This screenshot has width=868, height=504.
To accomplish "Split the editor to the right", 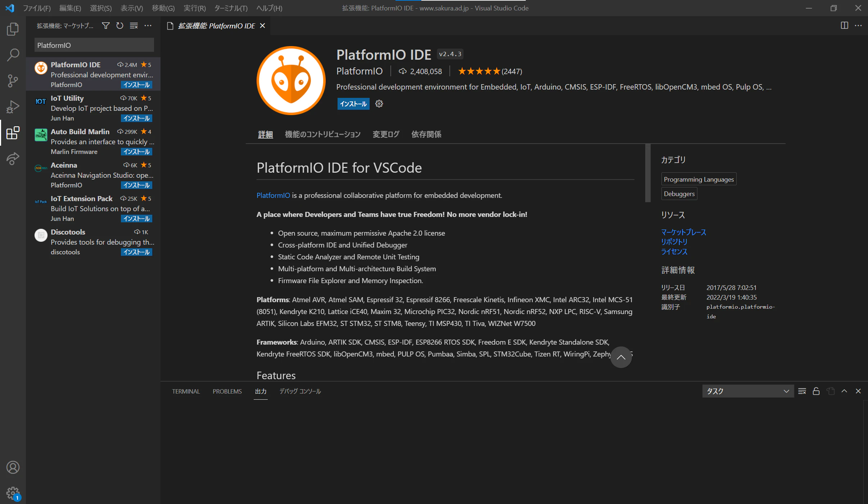I will [844, 26].
